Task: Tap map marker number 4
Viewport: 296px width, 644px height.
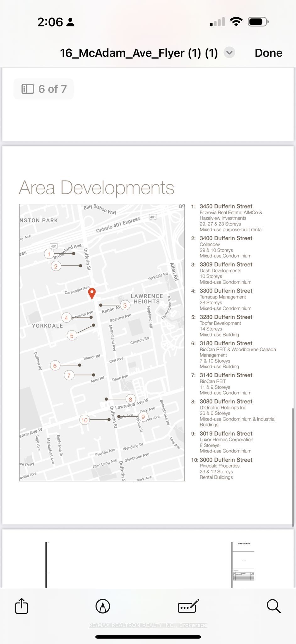Action: click(x=66, y=318)
